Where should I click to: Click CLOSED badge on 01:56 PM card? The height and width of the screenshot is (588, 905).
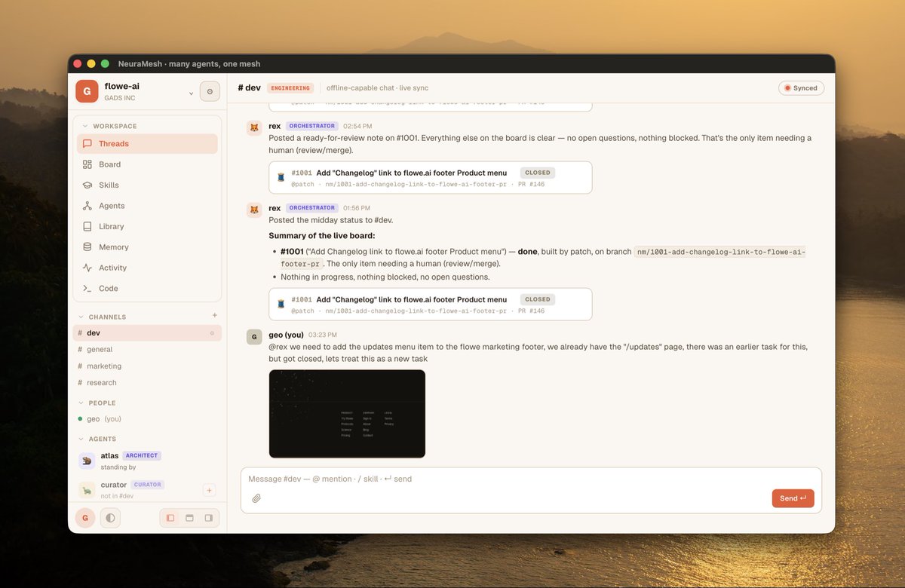click(538, 299)
